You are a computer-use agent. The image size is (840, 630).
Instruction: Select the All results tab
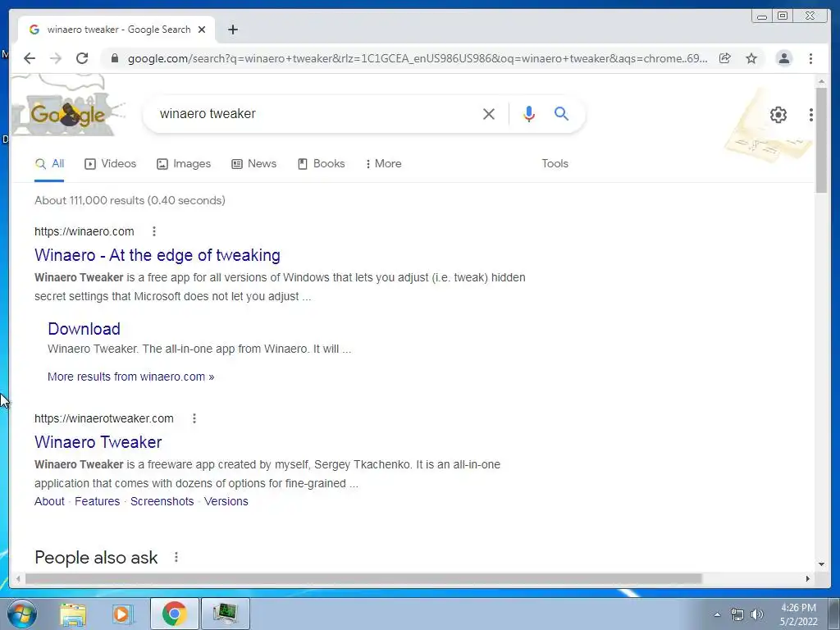point(49,164)
